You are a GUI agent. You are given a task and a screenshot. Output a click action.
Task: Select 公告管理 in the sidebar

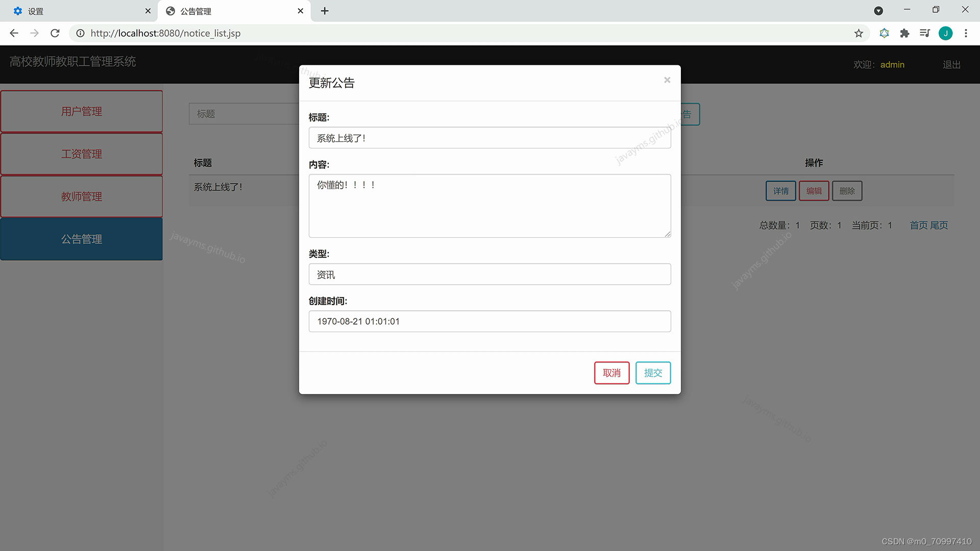(x=82, y=239)
